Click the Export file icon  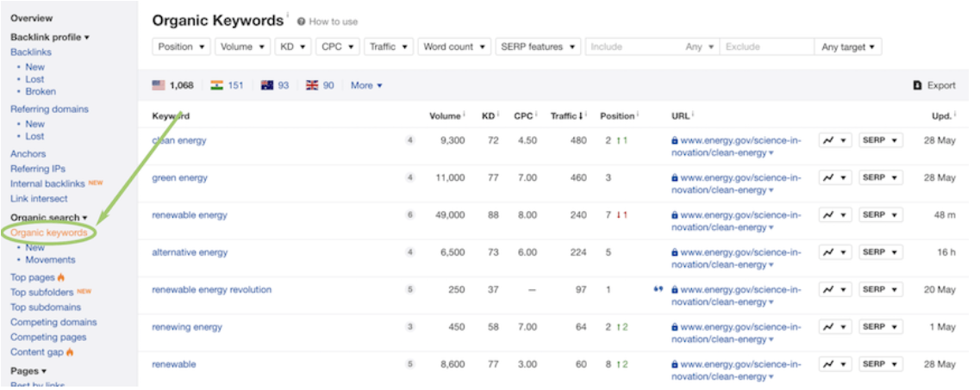(x=917, y=85)
